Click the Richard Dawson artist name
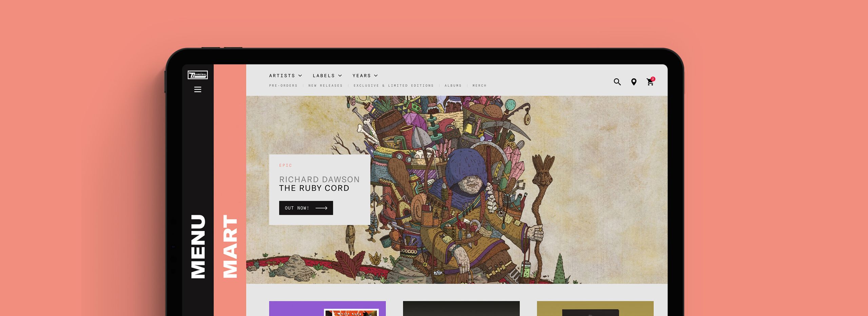This screenshot has width=868, height=316. [x=319, y=179]
